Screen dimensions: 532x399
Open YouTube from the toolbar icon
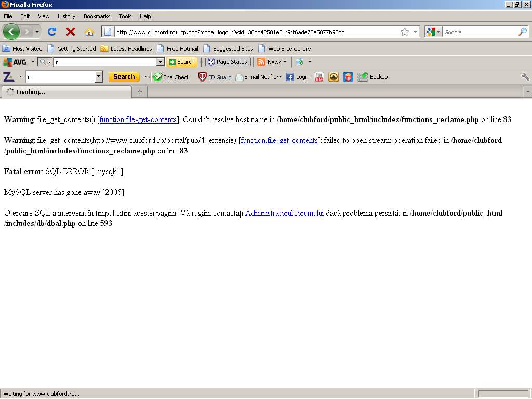point(319,77)
